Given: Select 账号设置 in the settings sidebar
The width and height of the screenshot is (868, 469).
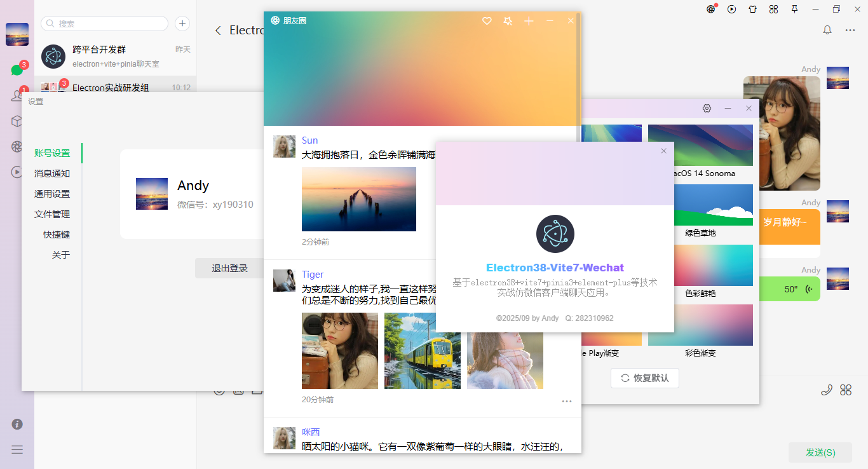Looking at the screenshot, I should click(x=51, y=153).
